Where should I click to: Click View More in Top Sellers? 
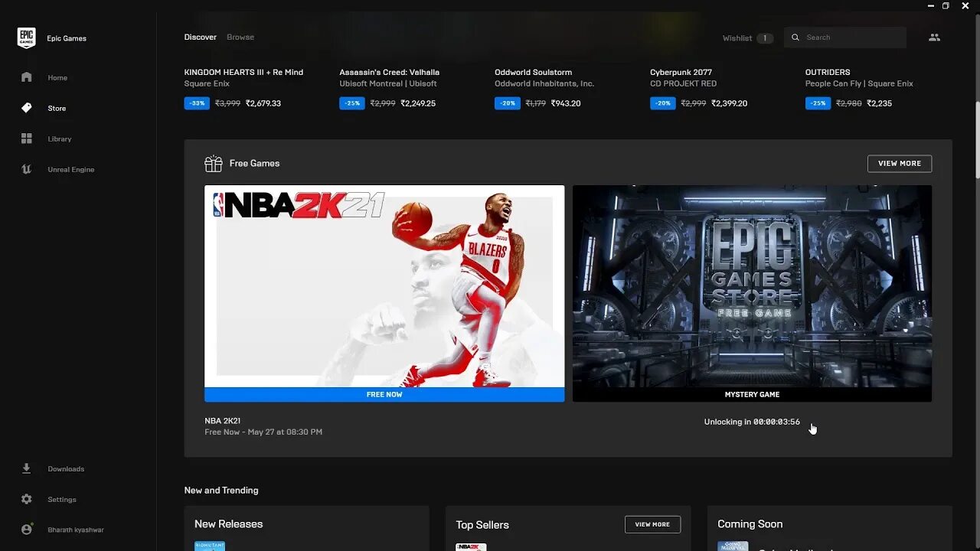[x=652, y=524]
